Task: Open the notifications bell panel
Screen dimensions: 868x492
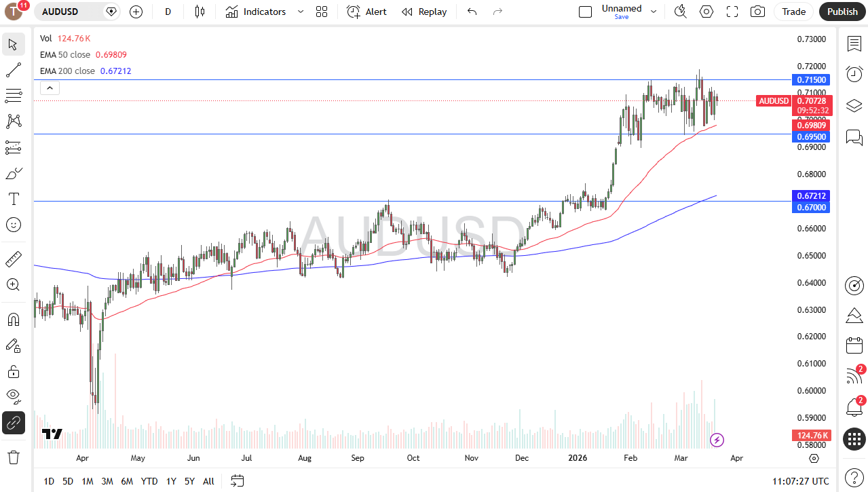Action: [x=854, y=407]
